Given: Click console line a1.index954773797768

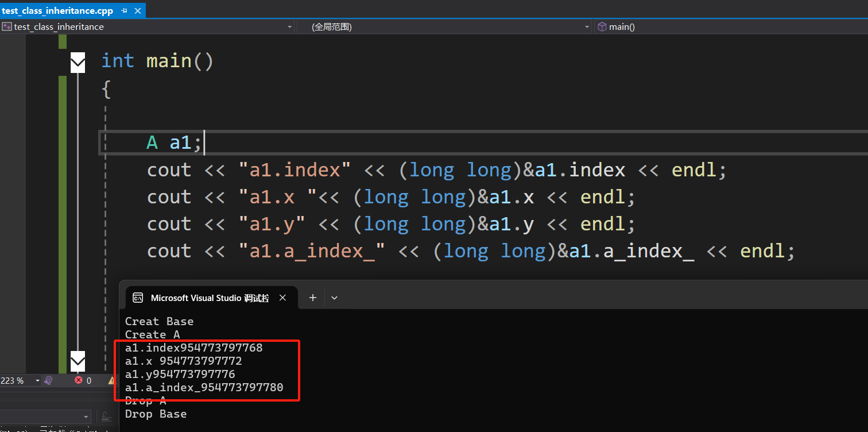Looking at the screenshot, I should click(193, 348).
